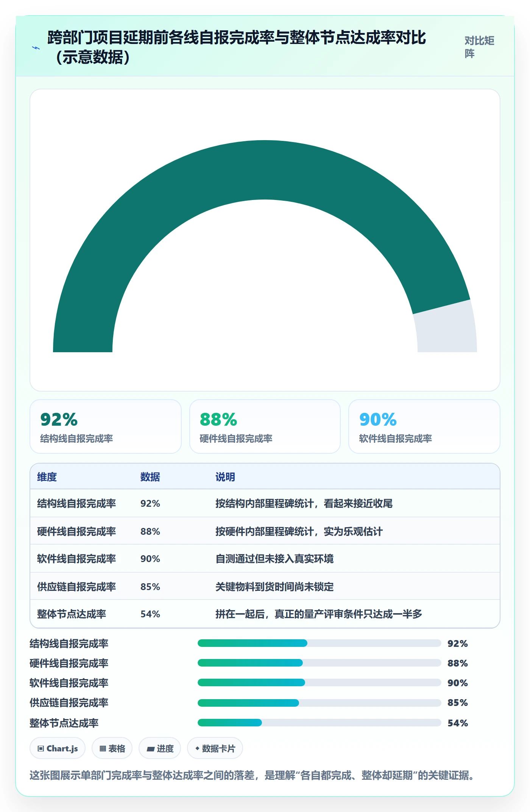Click the 软件线自报完成率 progress bar
This screenshot has width=530, height=812.
tap(319, 682)
